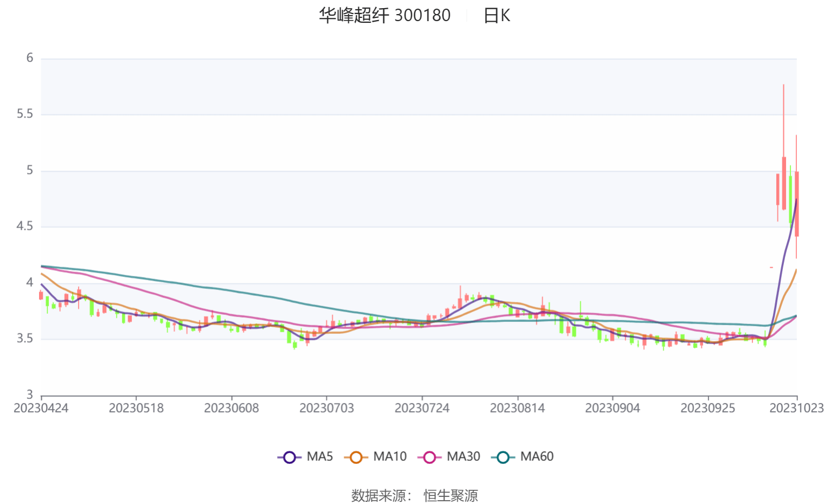Click the 20231023 x-axis date label
Viewport: 830px width, 504px height.
pyautogui.click(x=797, y=408)
